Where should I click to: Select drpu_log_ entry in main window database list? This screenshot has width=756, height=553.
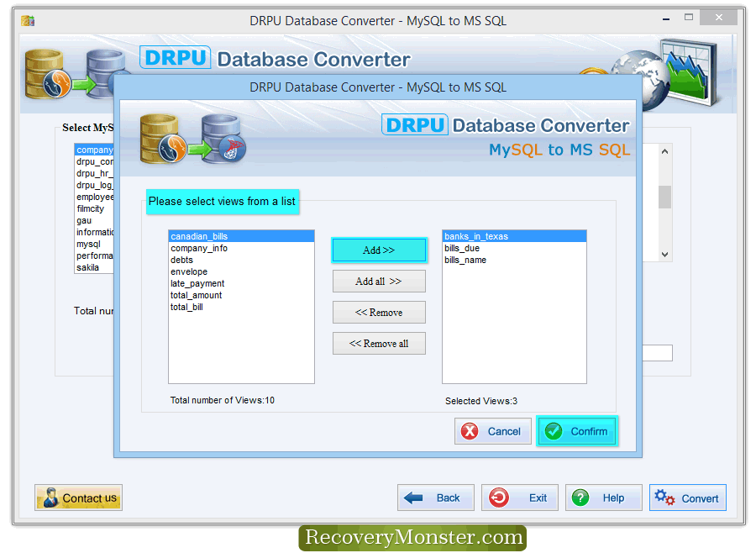tap(94, 185)
